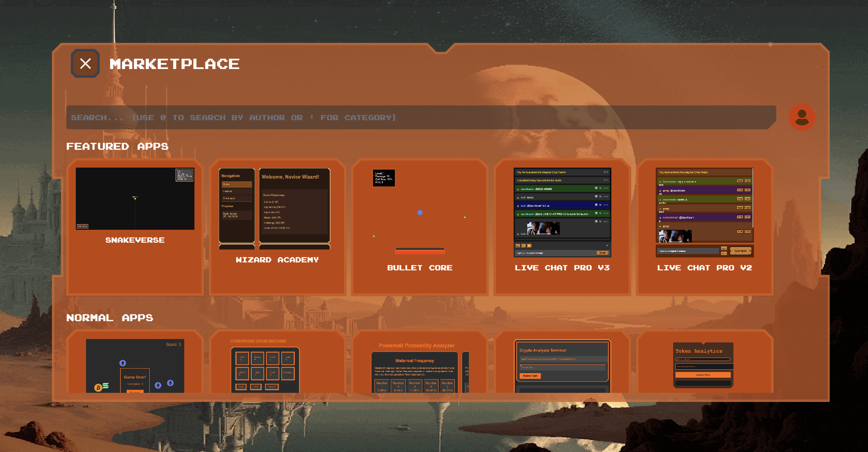This screenshot has width=868, height=452.
Task: Open the user profile avatar icon
Action: pos(802,117)
